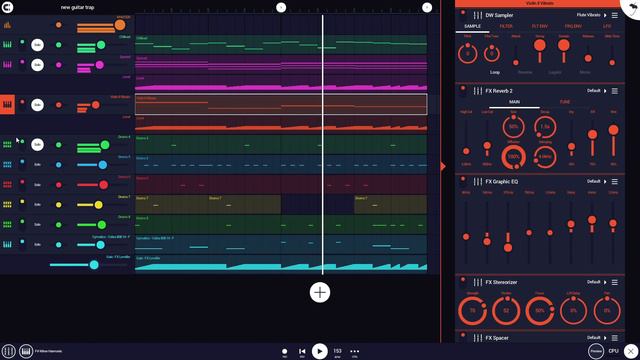Close the panel with the X button at bottom right
Screen dimensions: 640x360
(x=631, y=351)
